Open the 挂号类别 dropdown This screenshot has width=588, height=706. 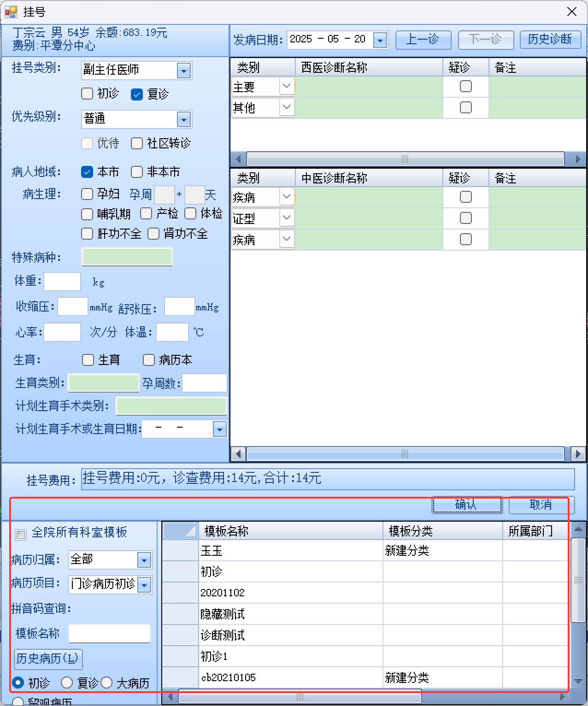point(184,71)
